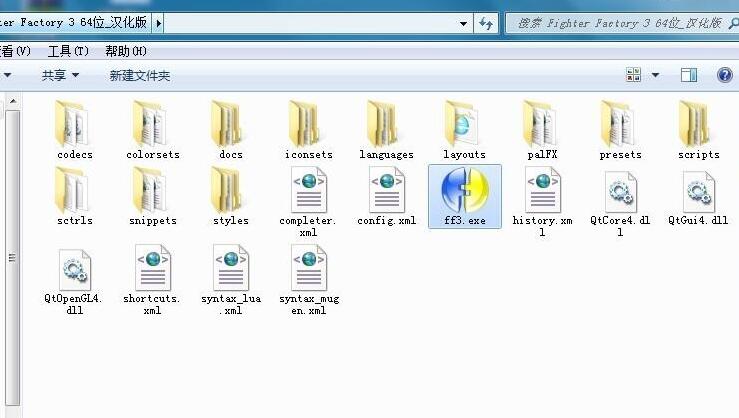Image resolution: width=739 pixels, height=418 pixels.
Task: Open the codecs folder
Action: click(74, 130)
